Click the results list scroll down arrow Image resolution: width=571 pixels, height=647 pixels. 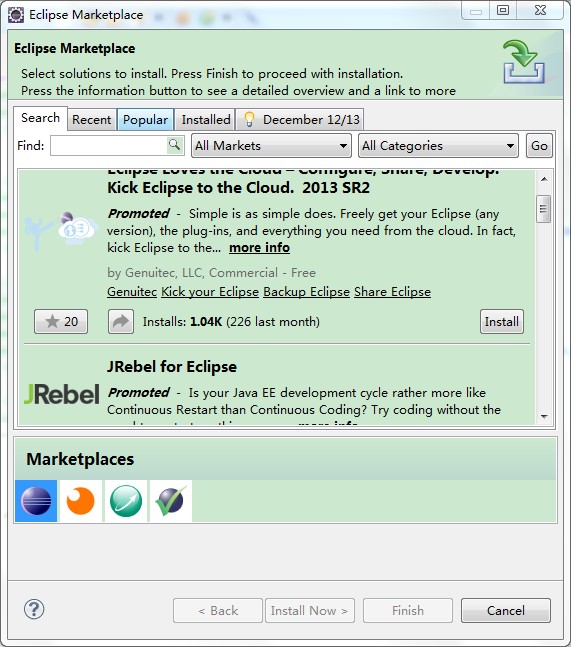pyautogui.click(x=544, y=416)
